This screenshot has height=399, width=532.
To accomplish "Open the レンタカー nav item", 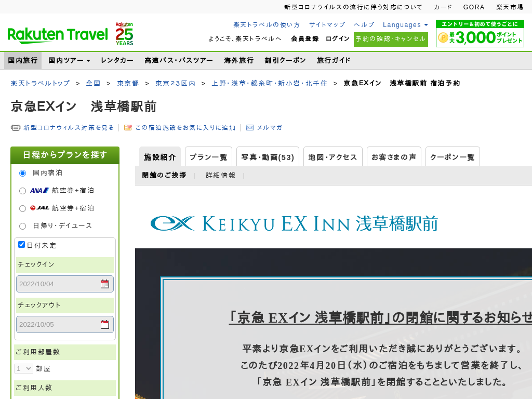I will click(x=117, y=60).
